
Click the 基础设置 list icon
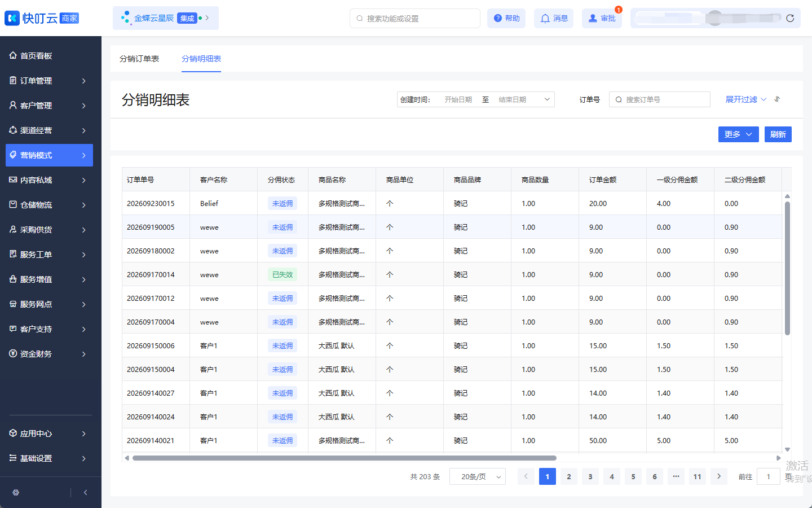[13, 458]
